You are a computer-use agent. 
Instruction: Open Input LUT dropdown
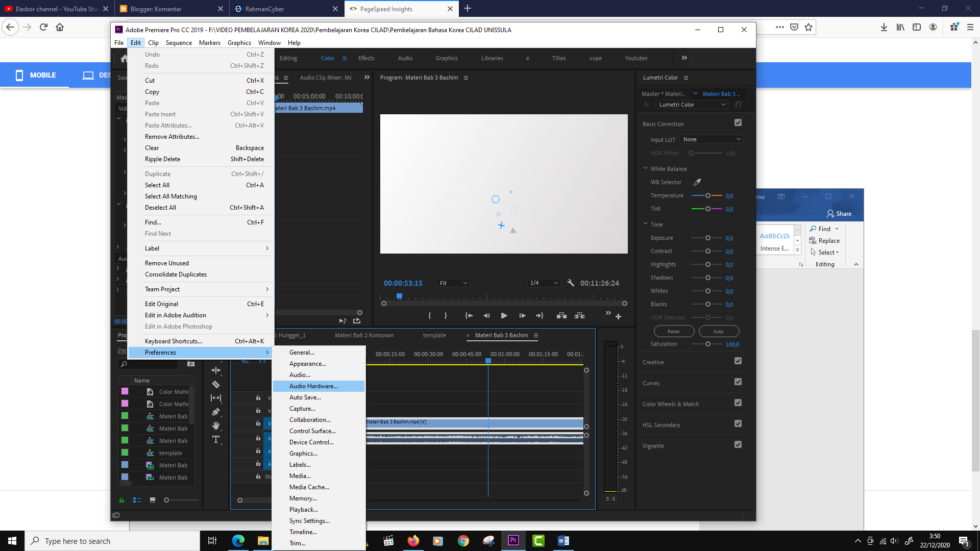711,139
